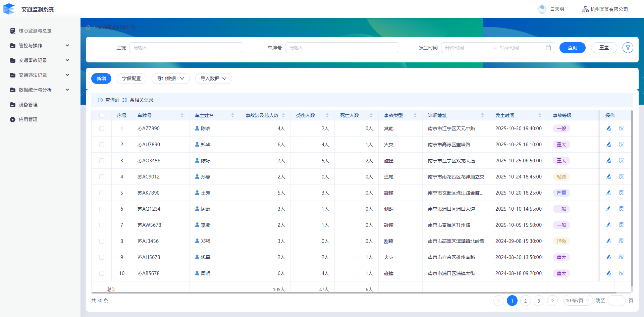Viewport: 644px width, 317px height.
Task: Click the 主键 input field
Action: (x=186, y=48)
